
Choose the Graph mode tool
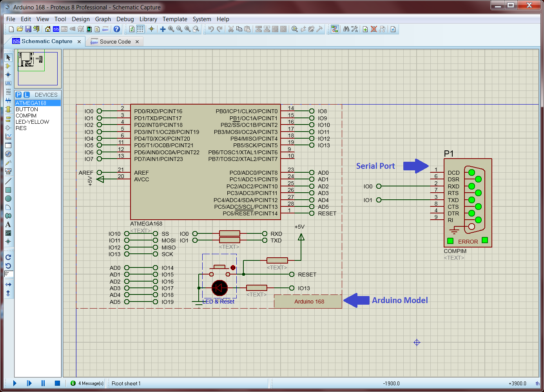pos(8,137)
